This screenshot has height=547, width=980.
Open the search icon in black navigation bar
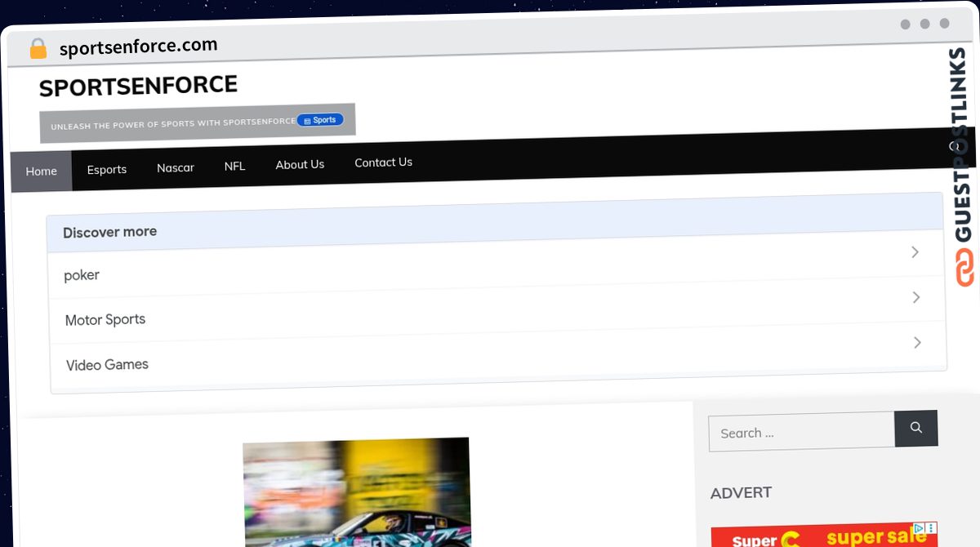(953, 146)
